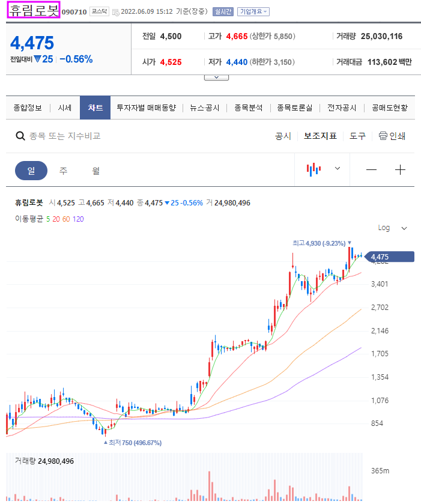Click the 종목 또는 지수비교 search field
This screenshot has width=421, height=504.
pos(65,136)
